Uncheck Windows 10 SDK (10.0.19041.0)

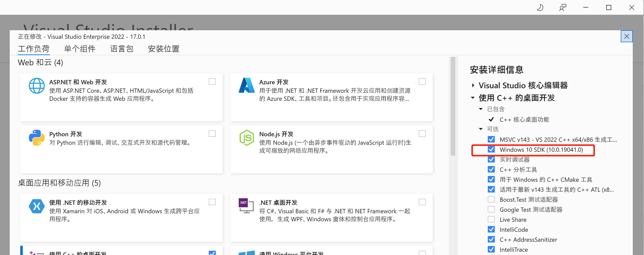[x=491, y=149]
